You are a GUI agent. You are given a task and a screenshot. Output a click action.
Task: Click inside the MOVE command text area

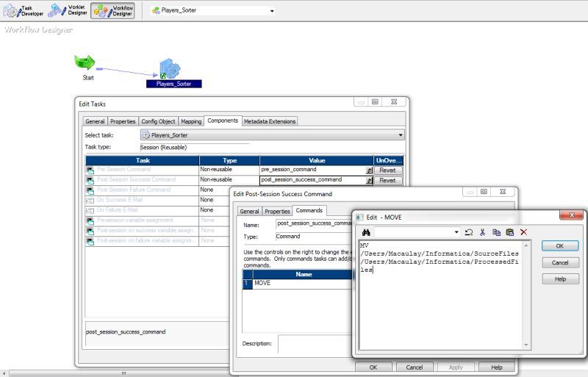[440, 295]
